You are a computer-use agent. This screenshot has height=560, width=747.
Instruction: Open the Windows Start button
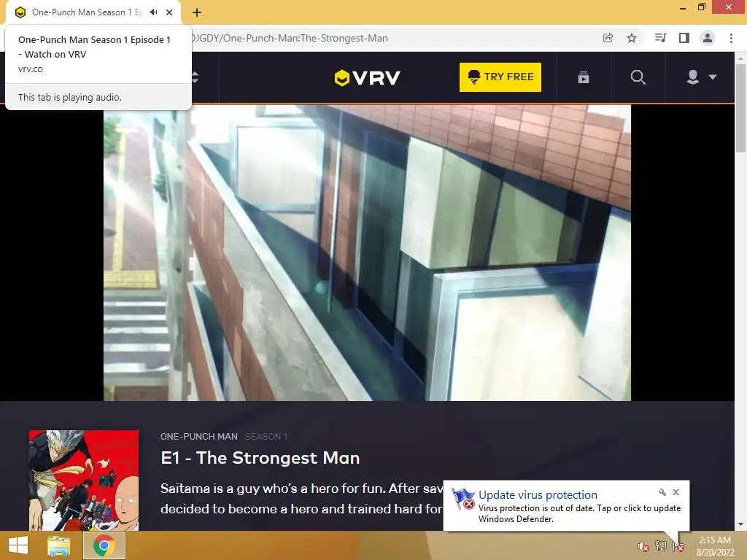(x=18, y=545)
